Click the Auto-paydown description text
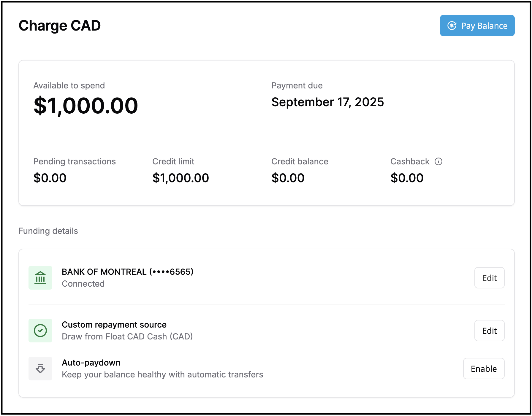 point(162,374)
